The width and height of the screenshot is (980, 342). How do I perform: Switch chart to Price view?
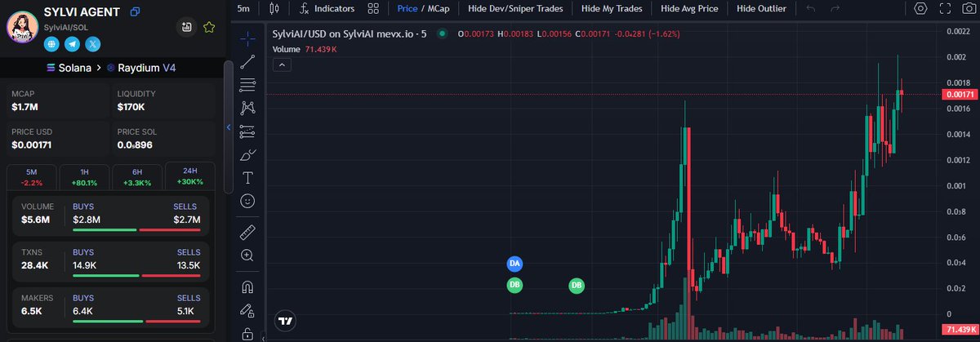tap(408, 8)
